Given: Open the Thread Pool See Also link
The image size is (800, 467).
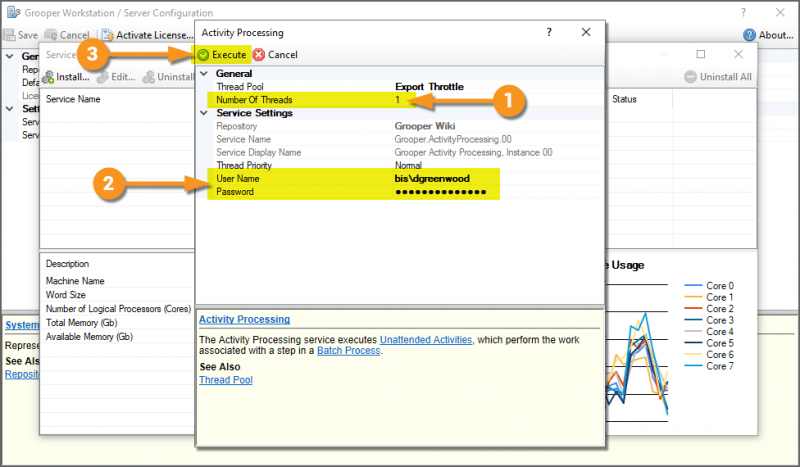Looking at the screenshot, I should [226, 380].
